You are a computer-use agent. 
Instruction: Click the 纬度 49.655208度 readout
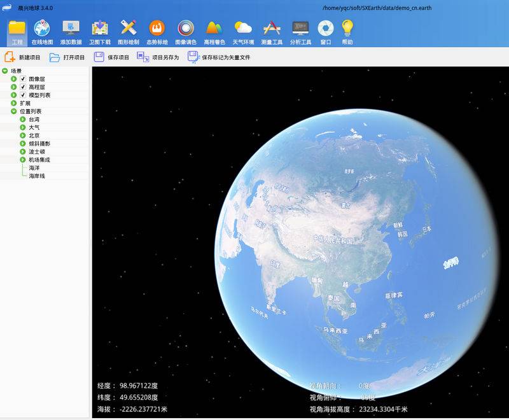coord(128,397)
